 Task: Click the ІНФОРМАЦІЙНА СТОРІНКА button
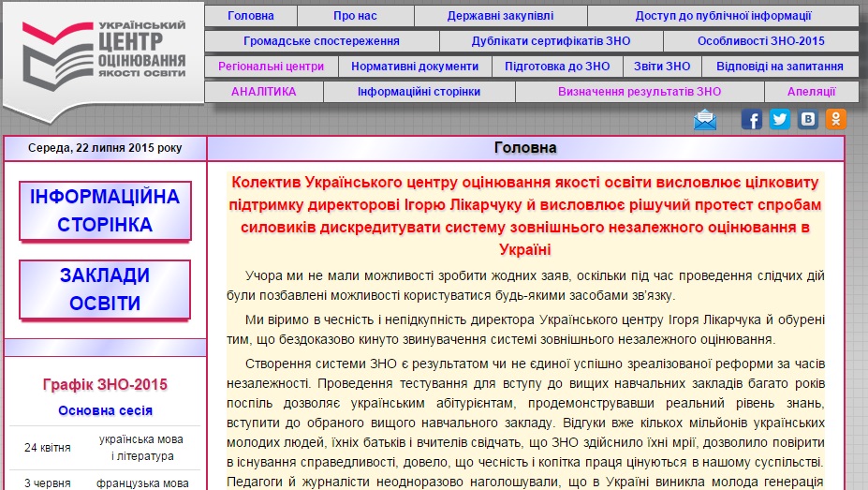coord(105,211)
